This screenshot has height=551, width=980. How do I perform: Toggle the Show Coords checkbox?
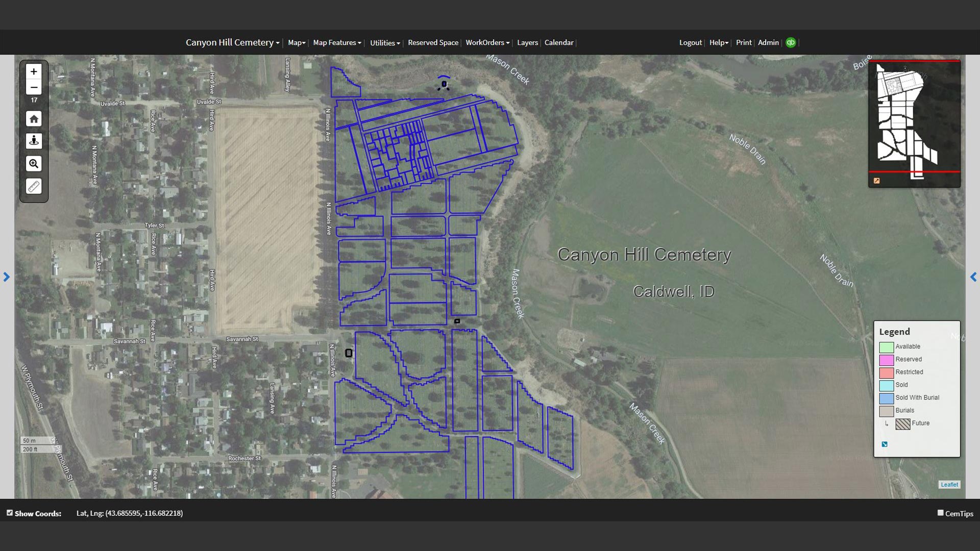point(10,513)
